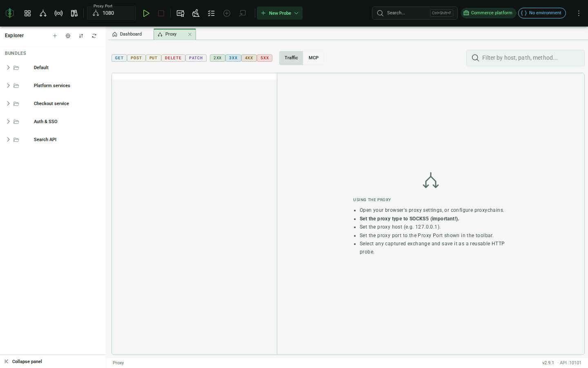The image size is (588, 368).
Task: Toggle the PUT method filter
Action: (154, 58)
